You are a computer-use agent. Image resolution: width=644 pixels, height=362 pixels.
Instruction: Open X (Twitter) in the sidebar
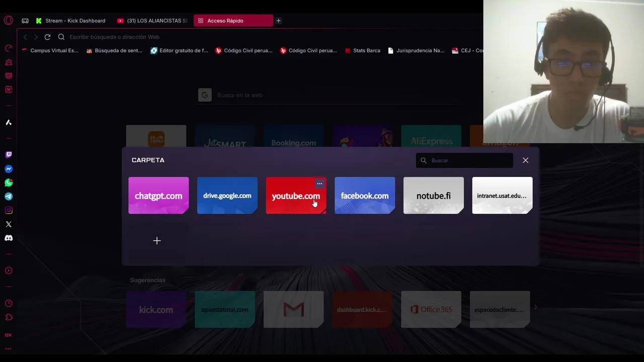9,224
